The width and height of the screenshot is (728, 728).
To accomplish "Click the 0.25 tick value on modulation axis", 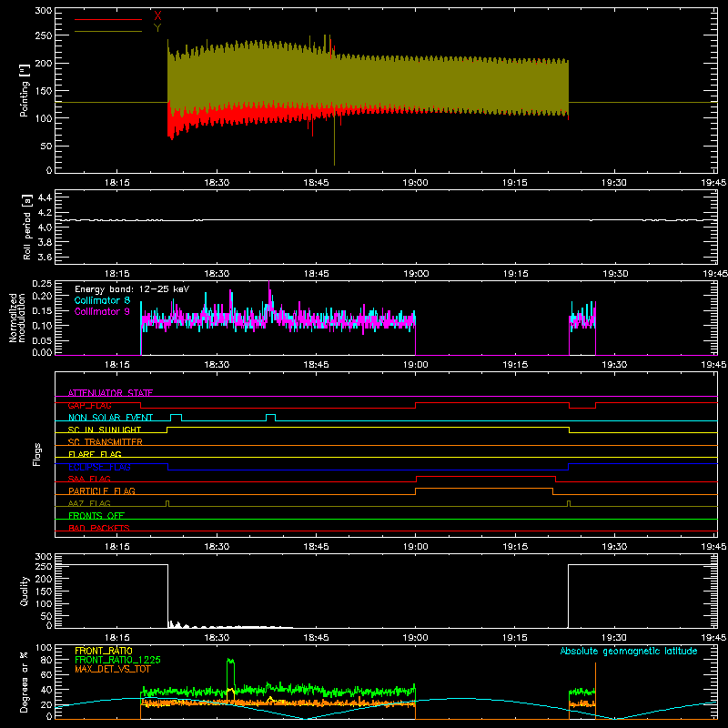I will [x=42, y=284].
